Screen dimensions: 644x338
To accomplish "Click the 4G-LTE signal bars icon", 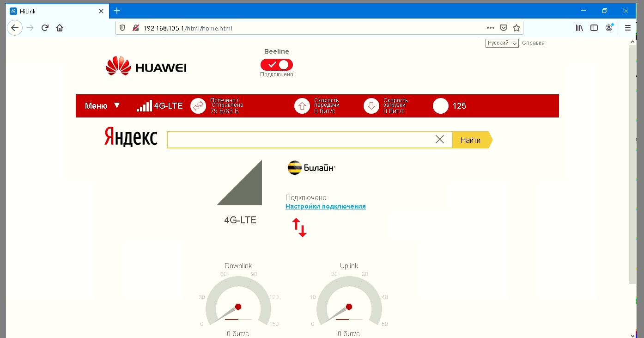I will pyautogui.click(x=144, y=106).
